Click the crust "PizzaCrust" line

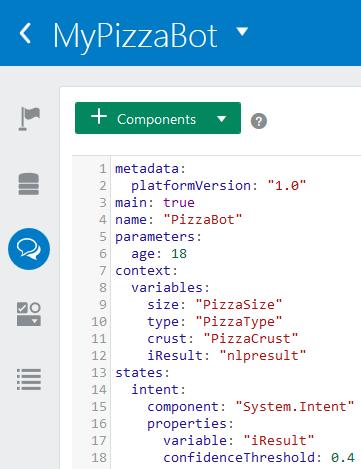[x=223, y=338]
